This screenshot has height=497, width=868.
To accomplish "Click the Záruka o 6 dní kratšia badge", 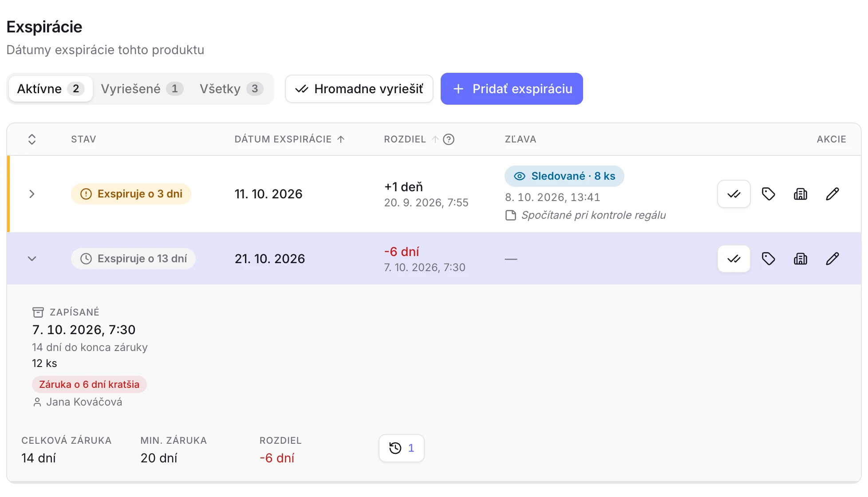I will [x=89, y=384].
